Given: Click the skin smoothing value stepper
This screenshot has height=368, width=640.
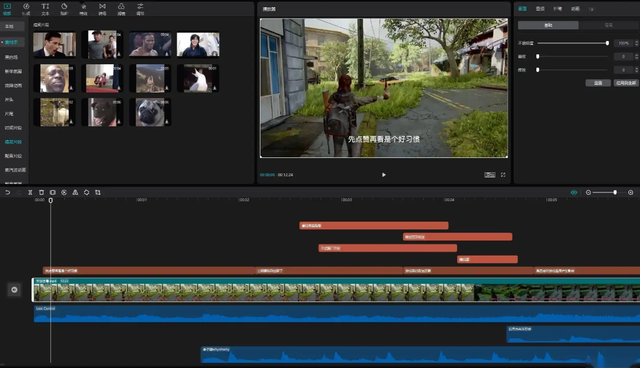Looking at the screenshot, I should coord(636,56).
